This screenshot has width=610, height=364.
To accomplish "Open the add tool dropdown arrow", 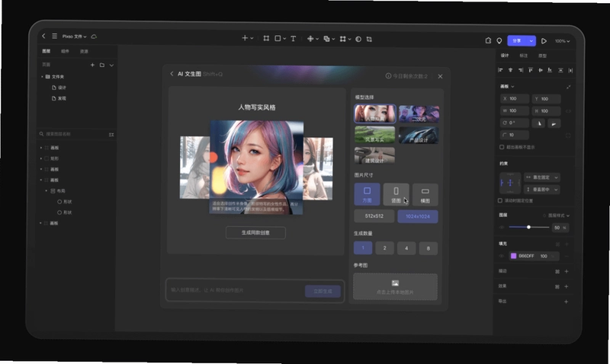I will (x=252, y=38).
